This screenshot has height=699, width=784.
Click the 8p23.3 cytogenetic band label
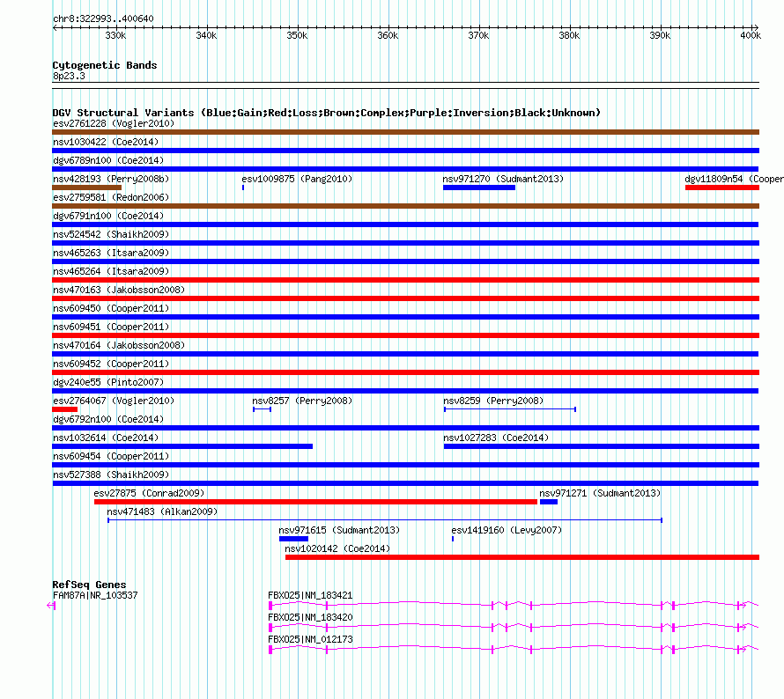69,76
